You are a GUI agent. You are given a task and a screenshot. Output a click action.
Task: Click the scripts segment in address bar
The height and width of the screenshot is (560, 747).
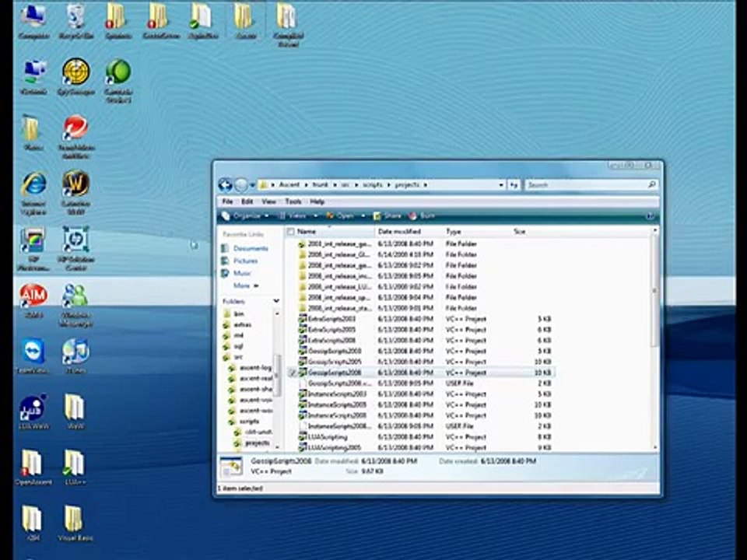(372, 185)
